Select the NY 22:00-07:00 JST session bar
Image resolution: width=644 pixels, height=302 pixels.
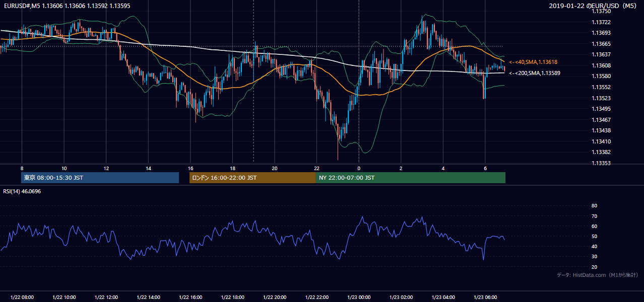point(411,178)
